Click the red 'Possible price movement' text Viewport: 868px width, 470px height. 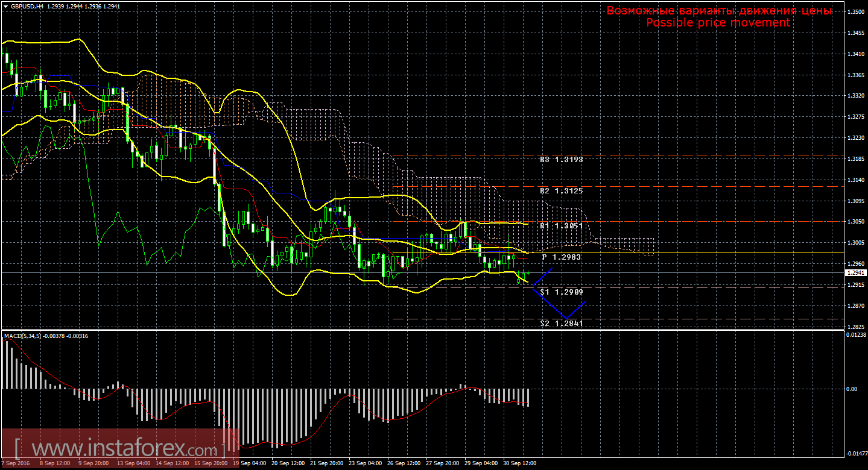pyautogui.click(x=718, y=23)
